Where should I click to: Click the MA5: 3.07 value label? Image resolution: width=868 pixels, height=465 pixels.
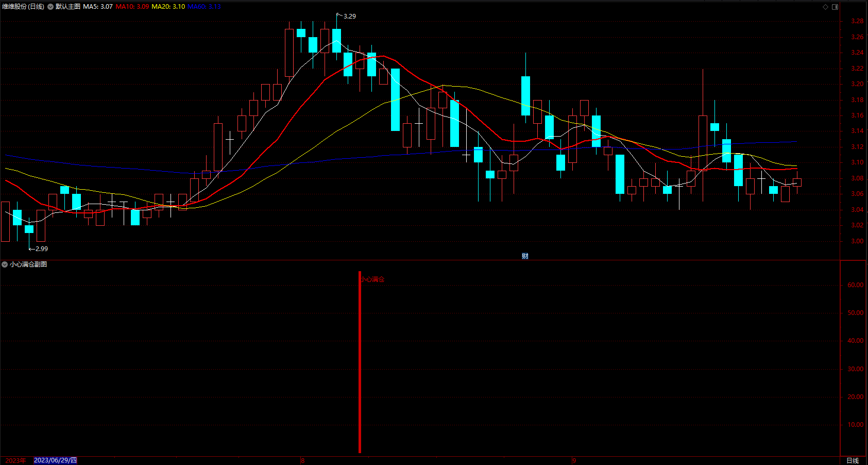(x=98, y=7)
